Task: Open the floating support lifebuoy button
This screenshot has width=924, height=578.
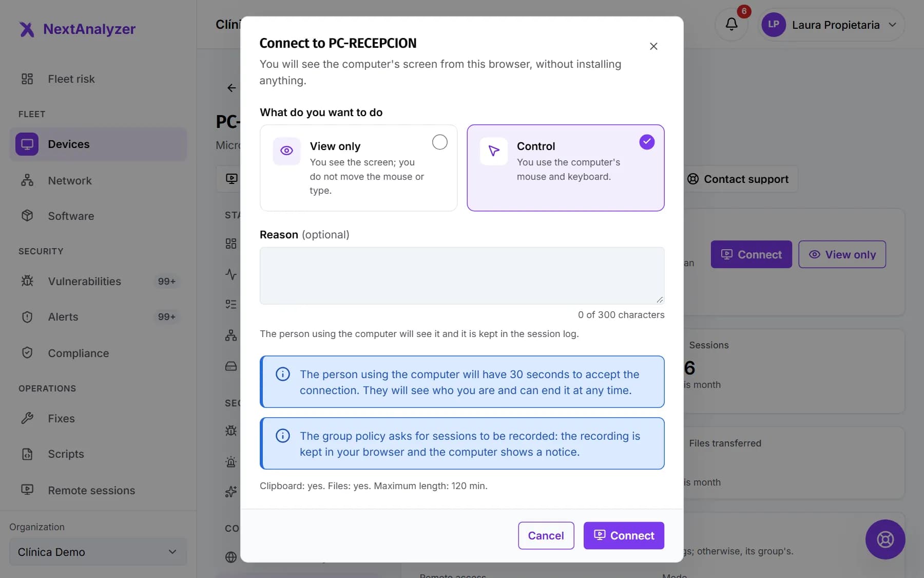Action: click(885, 539)
